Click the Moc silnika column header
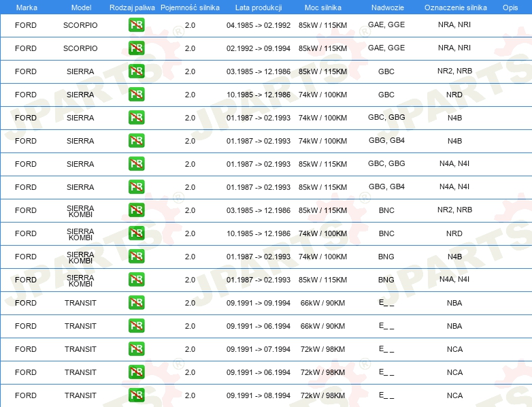 (x=322, y=7)
